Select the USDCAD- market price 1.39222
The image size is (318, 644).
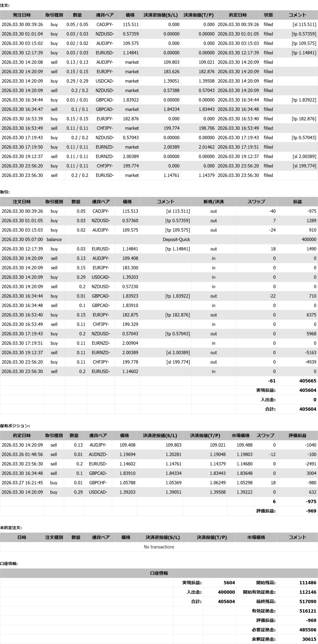click(244, 492)
